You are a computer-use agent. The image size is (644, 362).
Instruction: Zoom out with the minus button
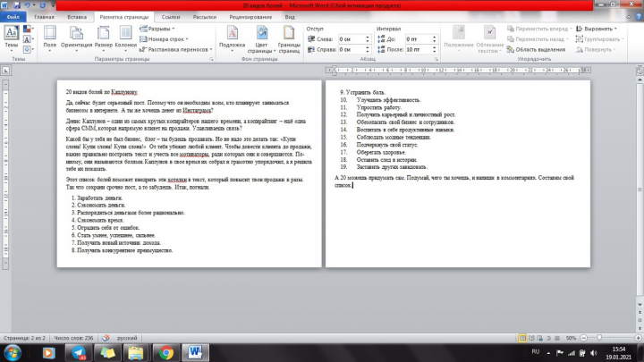point(583,338)
